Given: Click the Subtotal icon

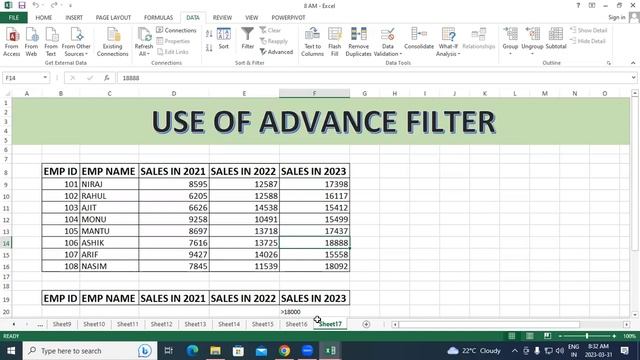Looking at the screenshot, I should click(556, 38).
